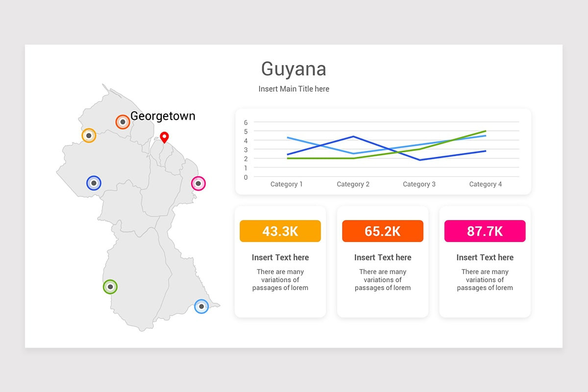Click the Category 4 axis label

pyautogui.click(x=486, y=184)
